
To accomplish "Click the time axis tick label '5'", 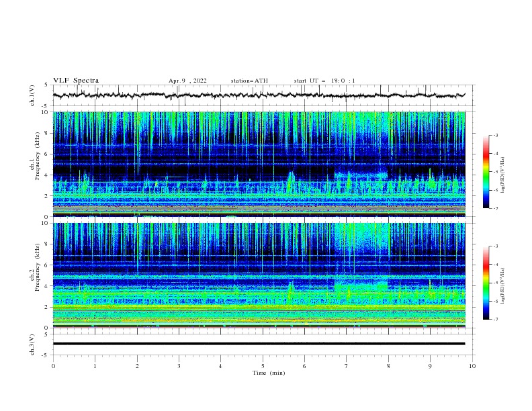I will tap(263, 366).
